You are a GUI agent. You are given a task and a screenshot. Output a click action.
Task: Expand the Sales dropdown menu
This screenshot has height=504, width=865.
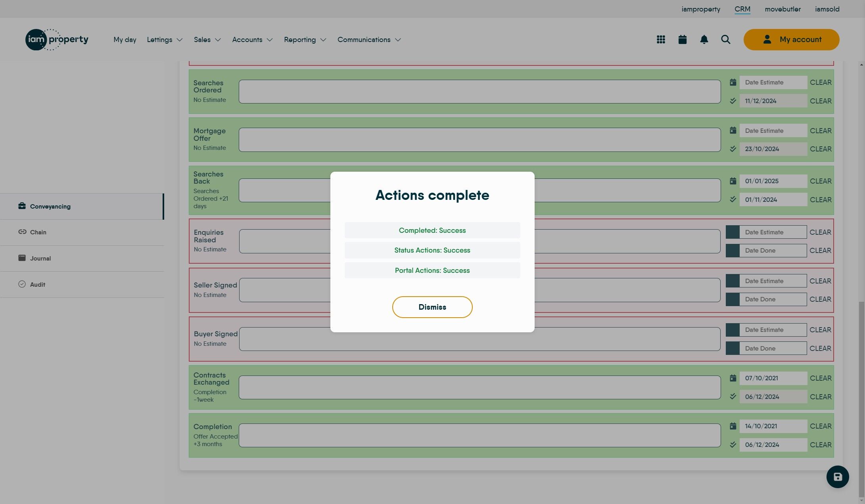tap(207, 40)
